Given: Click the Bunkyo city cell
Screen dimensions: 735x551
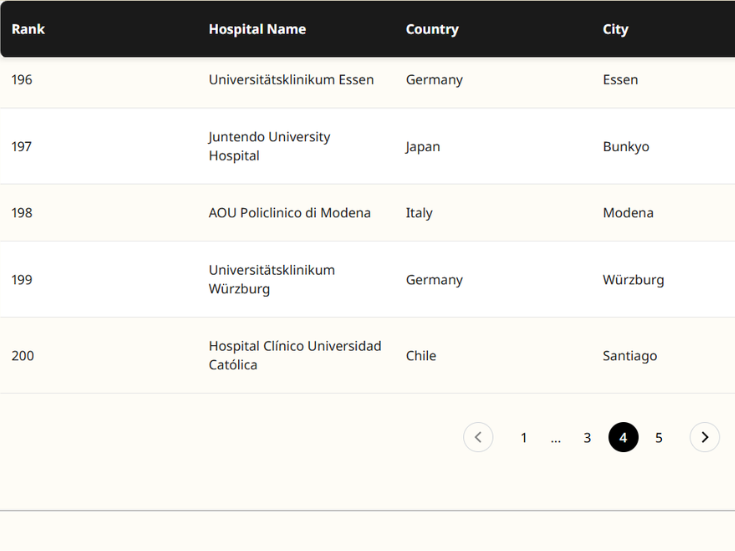Looking at the screenshot, I should [626, 147].
